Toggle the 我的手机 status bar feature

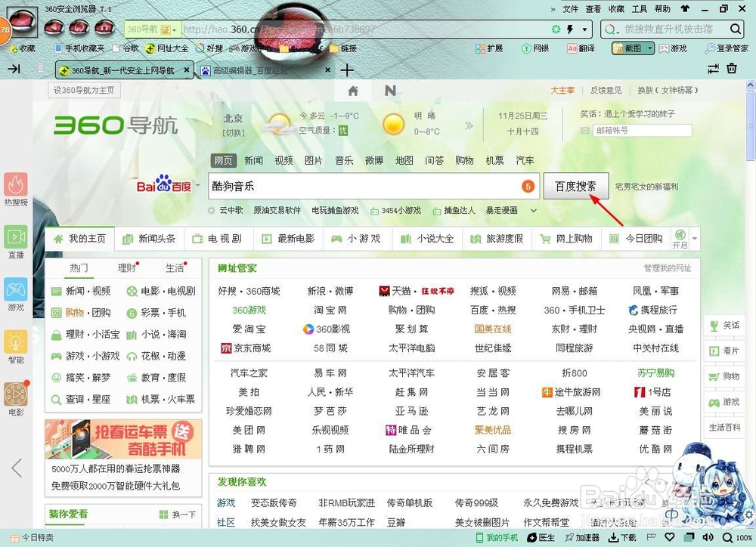pos(498,537)
